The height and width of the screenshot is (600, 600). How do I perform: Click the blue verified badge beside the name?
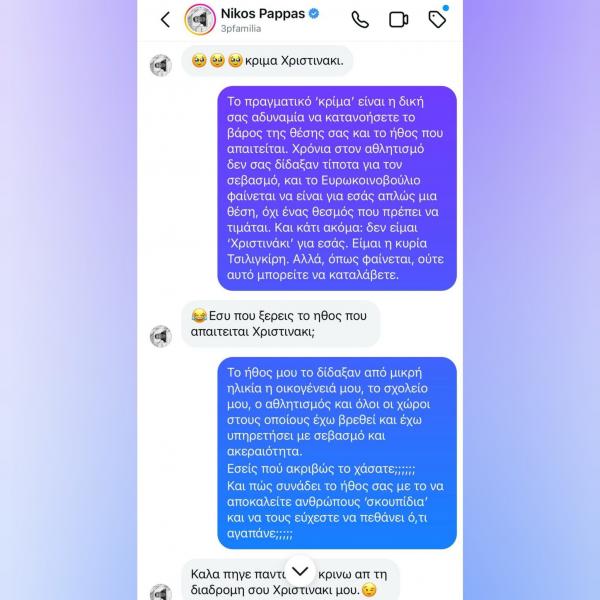314,14
